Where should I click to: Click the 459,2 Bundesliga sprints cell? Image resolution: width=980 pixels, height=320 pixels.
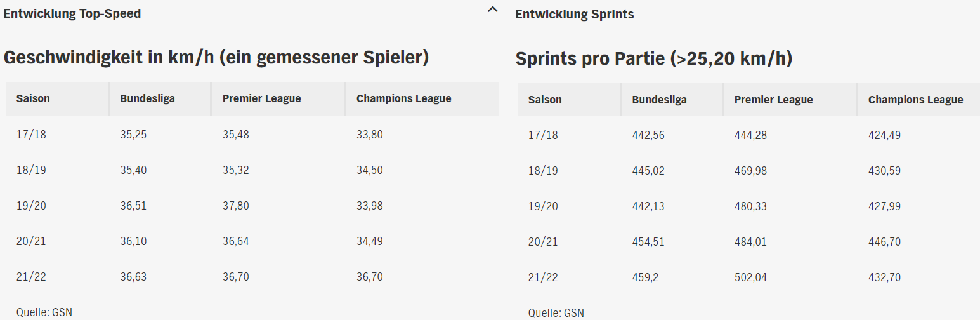647,277
